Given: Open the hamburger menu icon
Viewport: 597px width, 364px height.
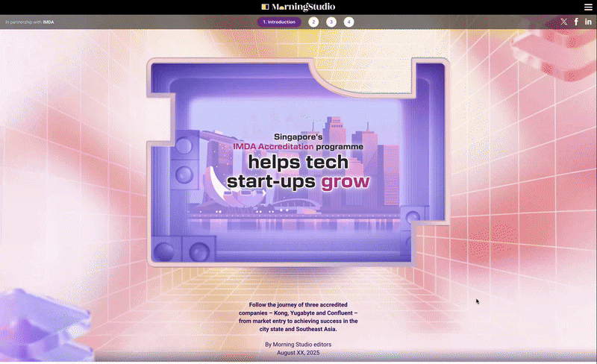Looking at the screenshot, I should (588, 7).
